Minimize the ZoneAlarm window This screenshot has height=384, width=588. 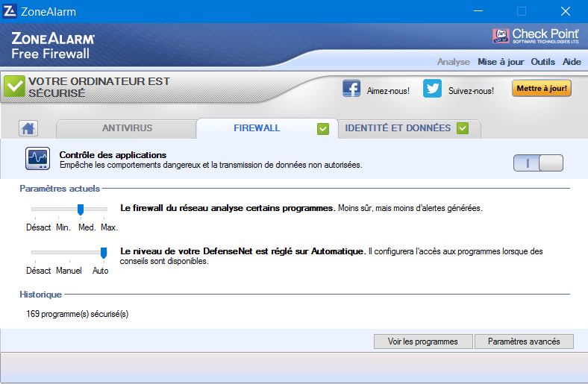pos(478,11)
